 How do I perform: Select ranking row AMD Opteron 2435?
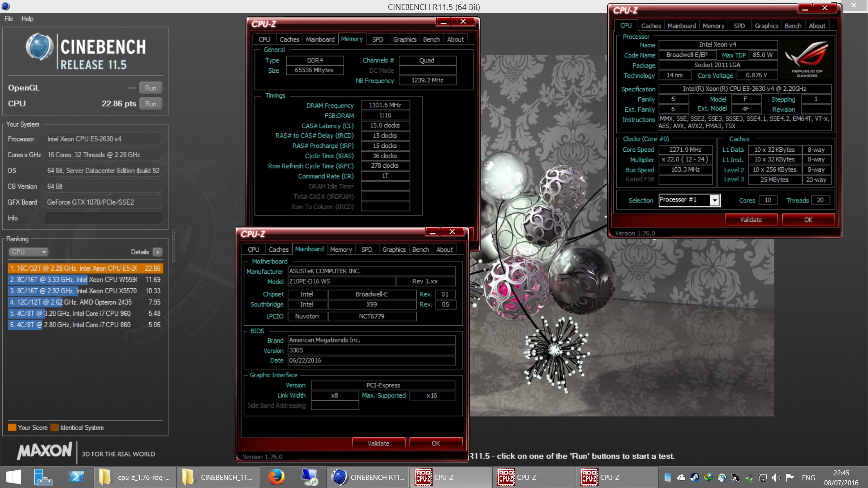pyautogui.click(x=85, y=302)
